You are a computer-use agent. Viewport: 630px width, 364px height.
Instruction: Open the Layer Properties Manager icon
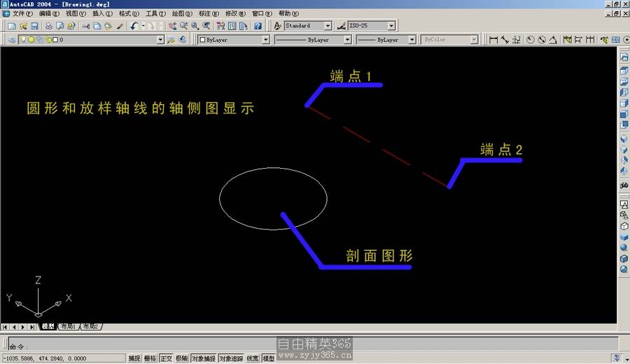pos(12,40)
